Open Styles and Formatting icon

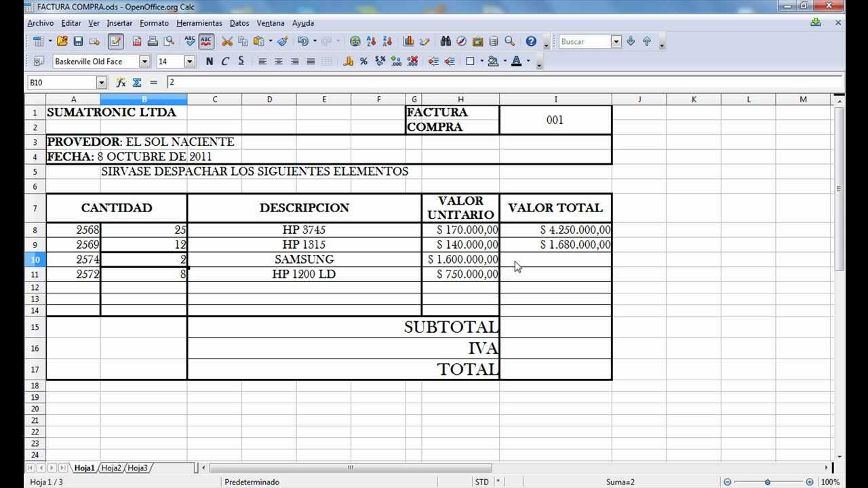pyautogui.click(x=38, y=61)
